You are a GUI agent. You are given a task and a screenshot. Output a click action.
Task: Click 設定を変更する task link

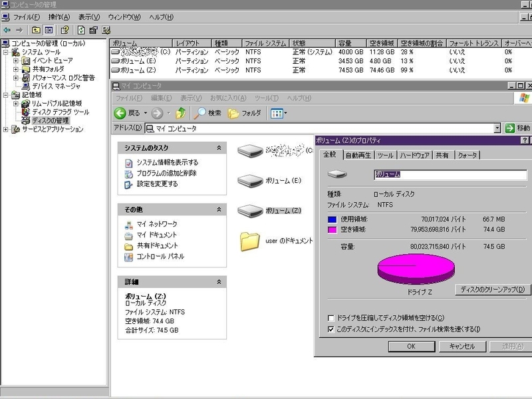click(x=157, y=184)
